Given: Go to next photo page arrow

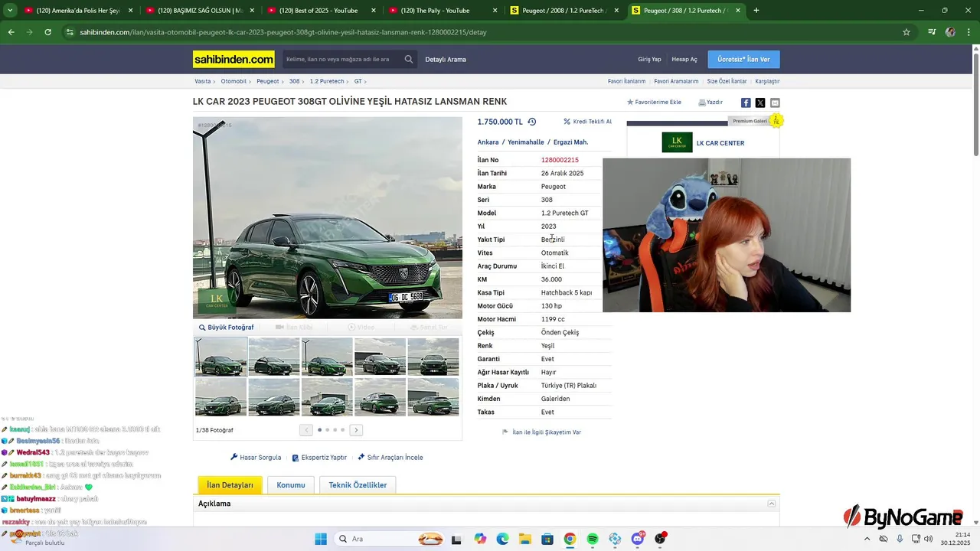Looking at the screenshot, I should (356, 430).
